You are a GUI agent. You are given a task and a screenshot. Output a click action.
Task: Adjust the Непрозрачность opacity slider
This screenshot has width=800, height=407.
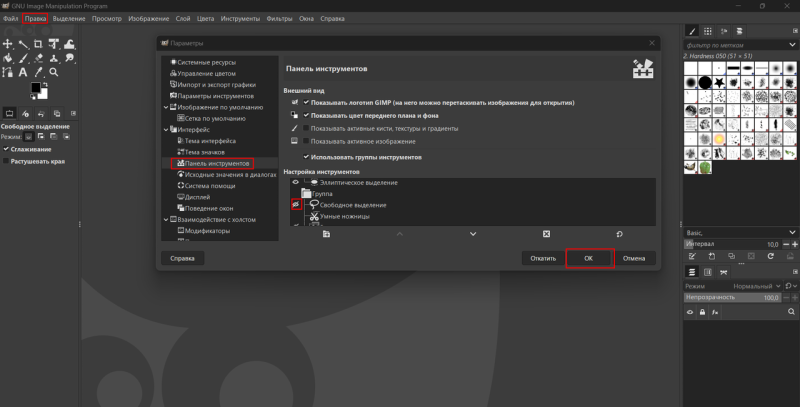(732, 297)
